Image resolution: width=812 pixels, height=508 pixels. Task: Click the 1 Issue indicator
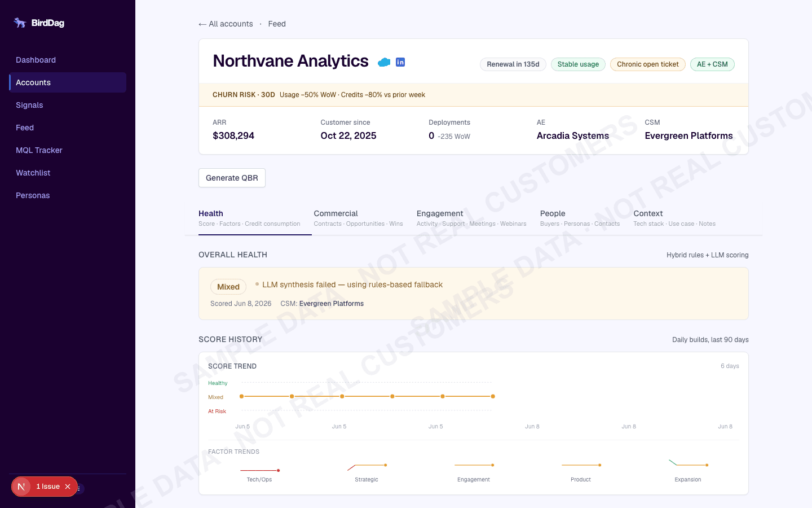click(x=48, y=487)
